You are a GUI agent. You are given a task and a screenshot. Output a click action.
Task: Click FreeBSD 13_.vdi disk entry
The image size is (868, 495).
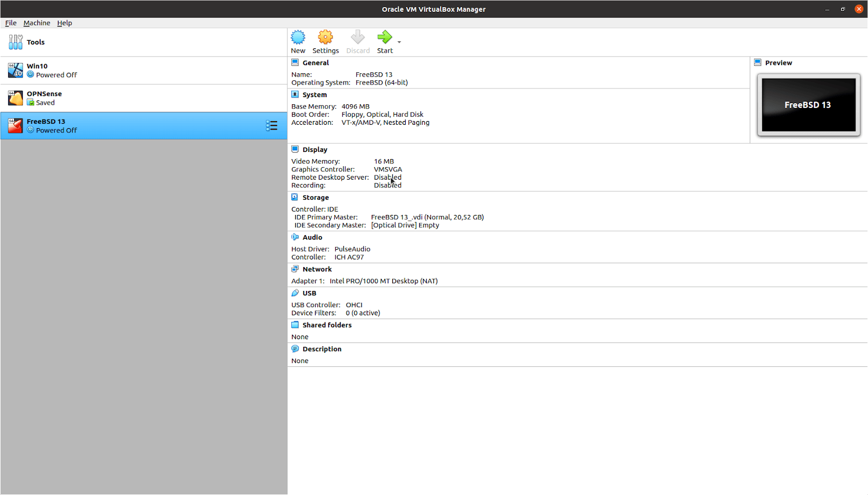(x=427, y=217)
